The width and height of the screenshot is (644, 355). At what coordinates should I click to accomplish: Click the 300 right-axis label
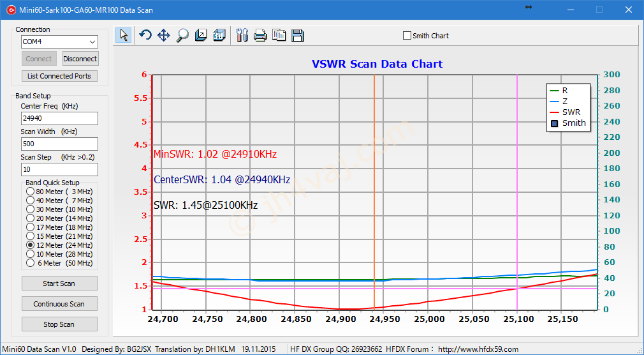611,75
